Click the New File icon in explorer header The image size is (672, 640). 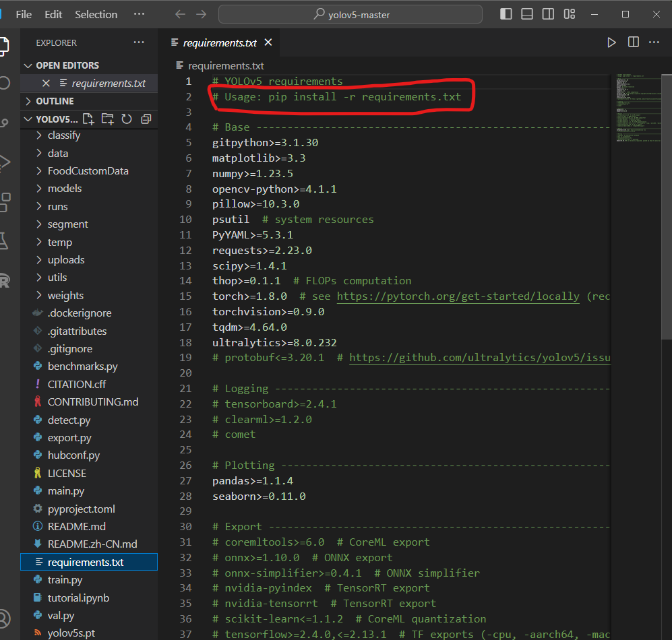coord(88,119)
